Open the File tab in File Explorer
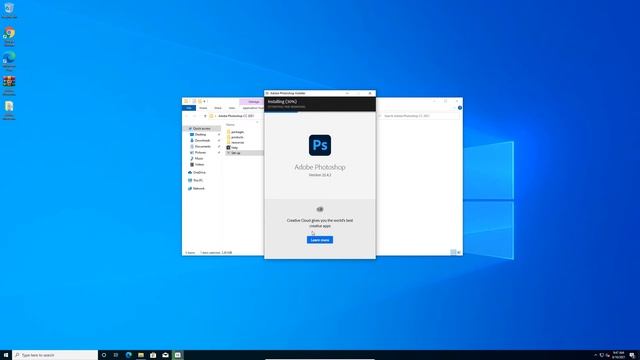The height and width of the screenshot is (360, 640). click(189, 108)
